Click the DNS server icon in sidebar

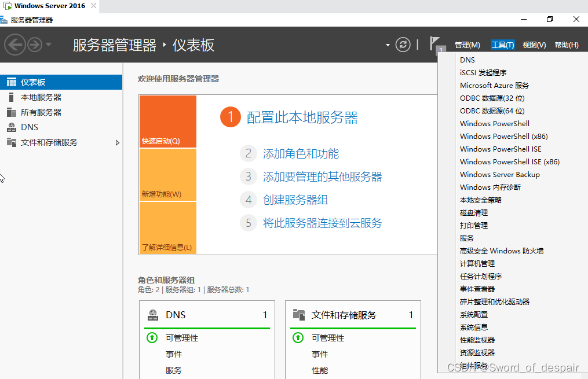tap(12, 127)
